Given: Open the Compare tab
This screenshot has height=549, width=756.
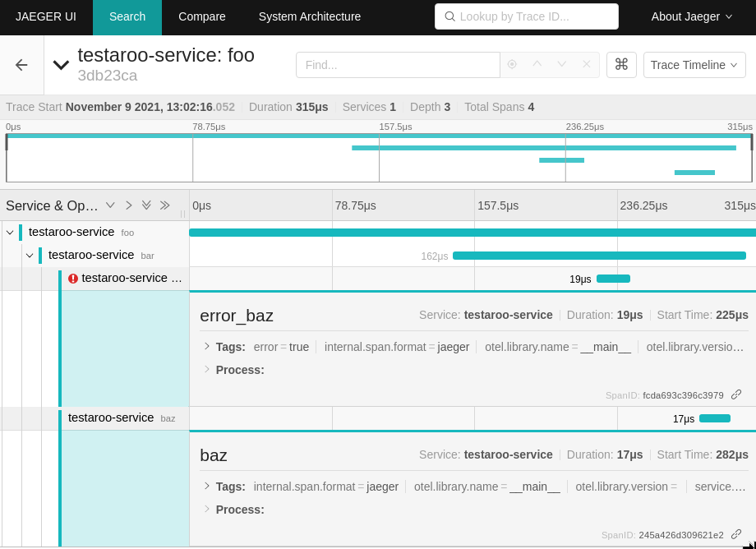Looking at the screenshot, I should (x=202, y=17).
